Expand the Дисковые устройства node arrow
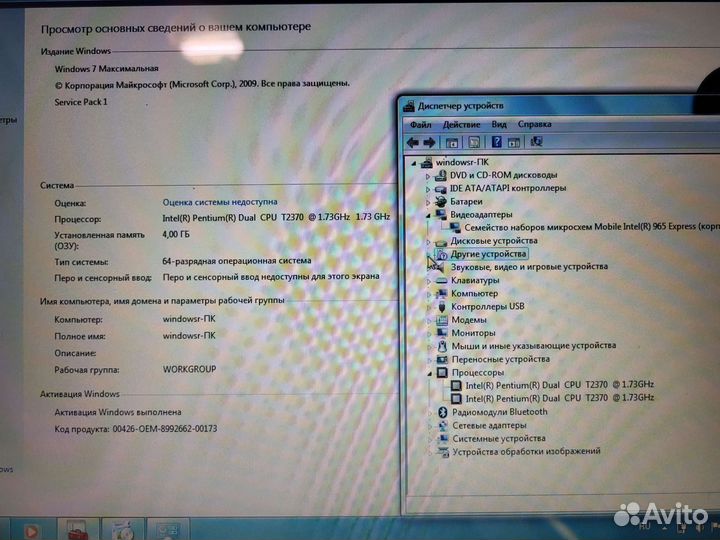This screenshot has height=540, width=720. [x=428, y=242]
